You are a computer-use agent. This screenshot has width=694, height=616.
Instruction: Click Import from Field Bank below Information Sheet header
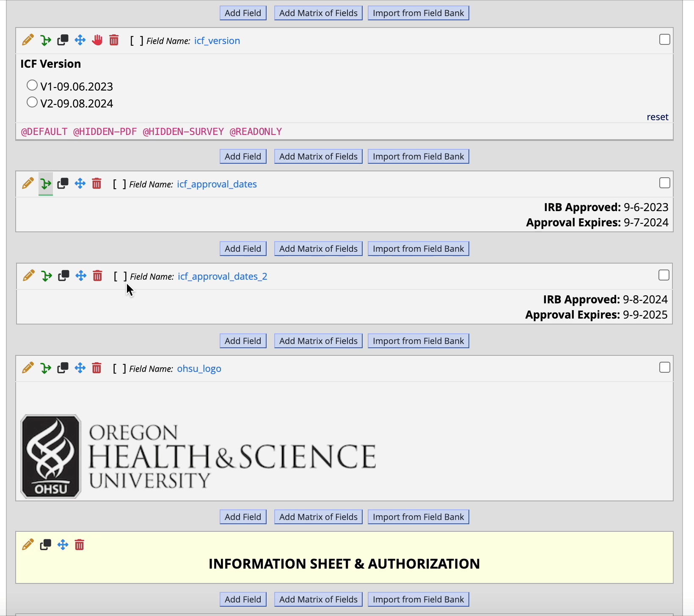click(x=419, y=599)
